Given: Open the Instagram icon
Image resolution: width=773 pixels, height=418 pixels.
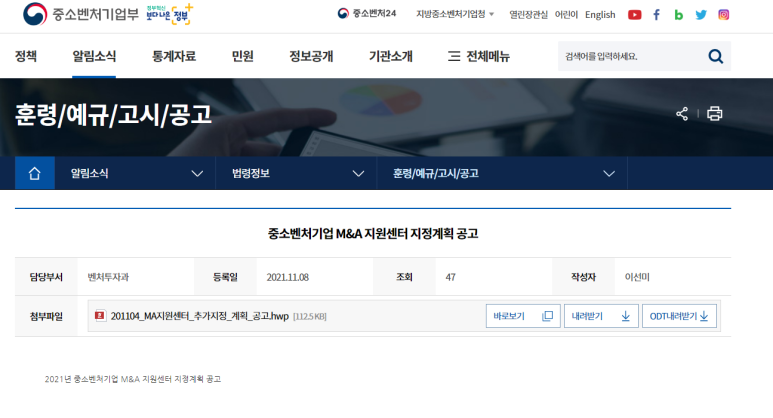Looking at the screenshot, I should tap(723, 15).
